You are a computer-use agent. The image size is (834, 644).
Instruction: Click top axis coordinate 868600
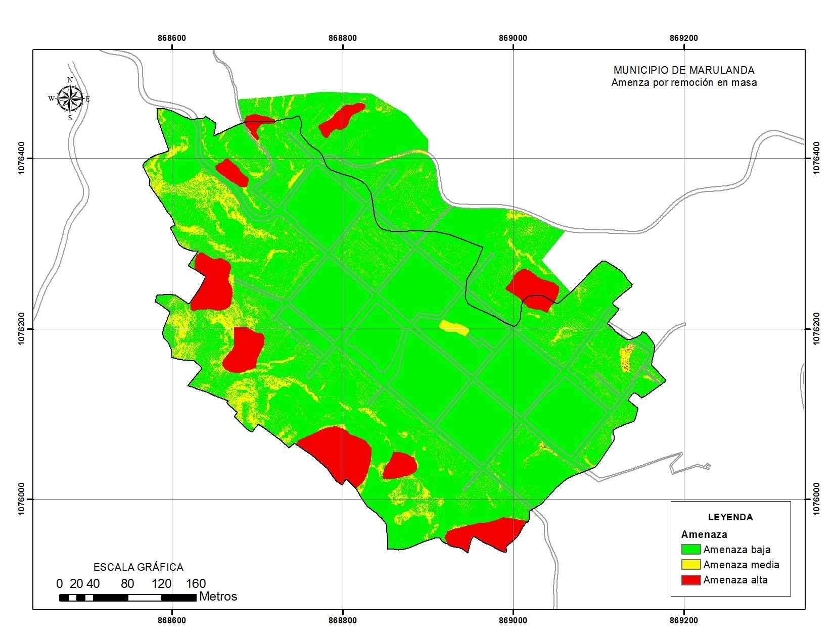(172, 38)
